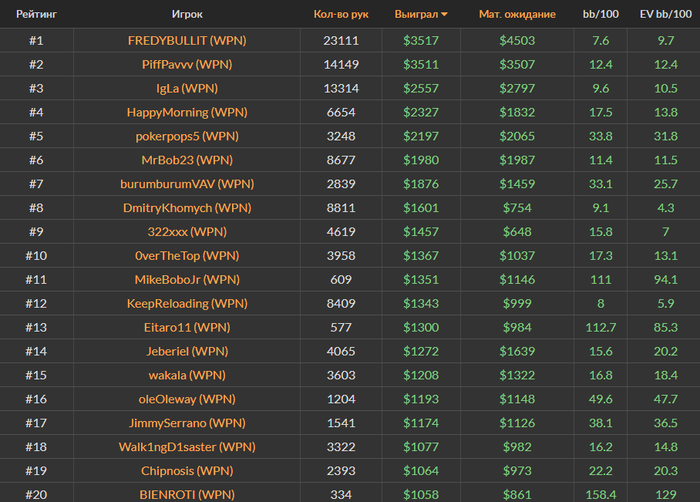Click the Рейтинг column header
The height and width of the screenshot is (502, 700).
37,14
